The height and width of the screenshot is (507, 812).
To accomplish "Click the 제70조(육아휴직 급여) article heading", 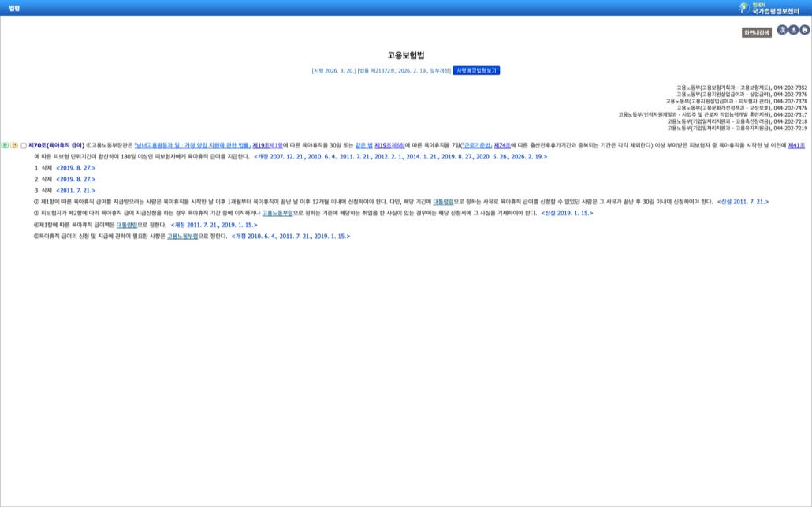I will click(57, 146).
